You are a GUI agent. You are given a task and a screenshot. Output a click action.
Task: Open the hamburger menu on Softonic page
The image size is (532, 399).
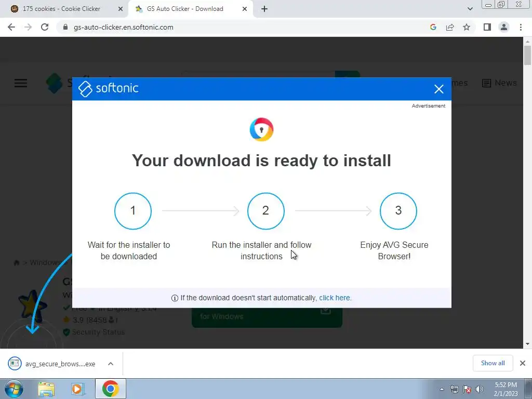pyautogui.click(x=21, y=83)
